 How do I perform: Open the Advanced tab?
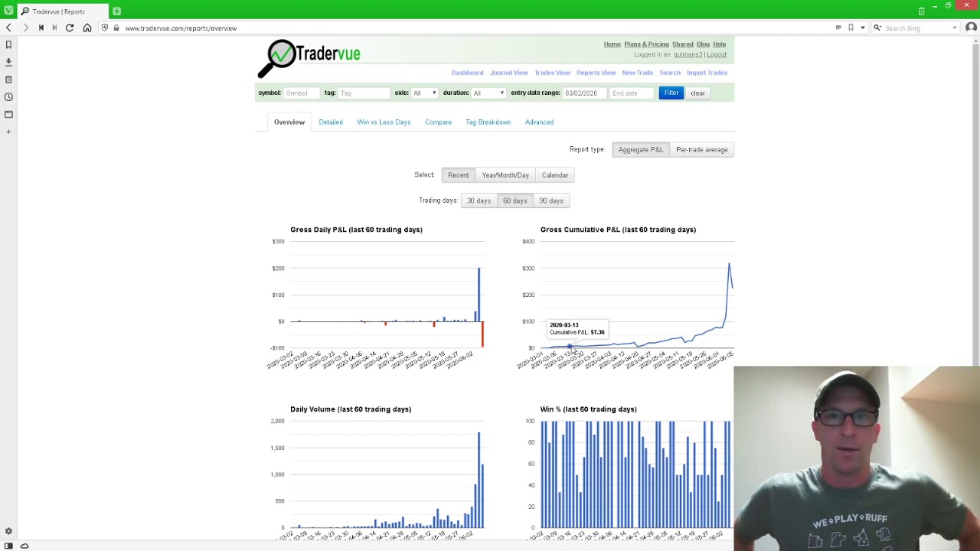point(539,122)
